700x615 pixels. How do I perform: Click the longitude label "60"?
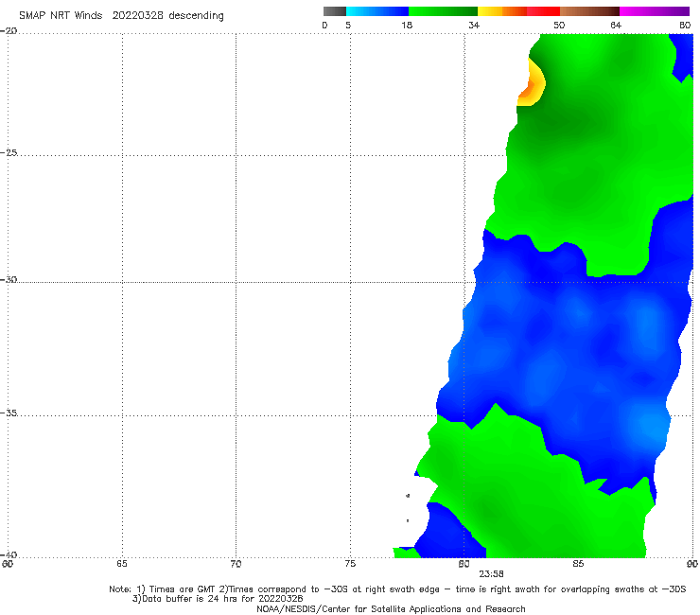tap(8, 564)
